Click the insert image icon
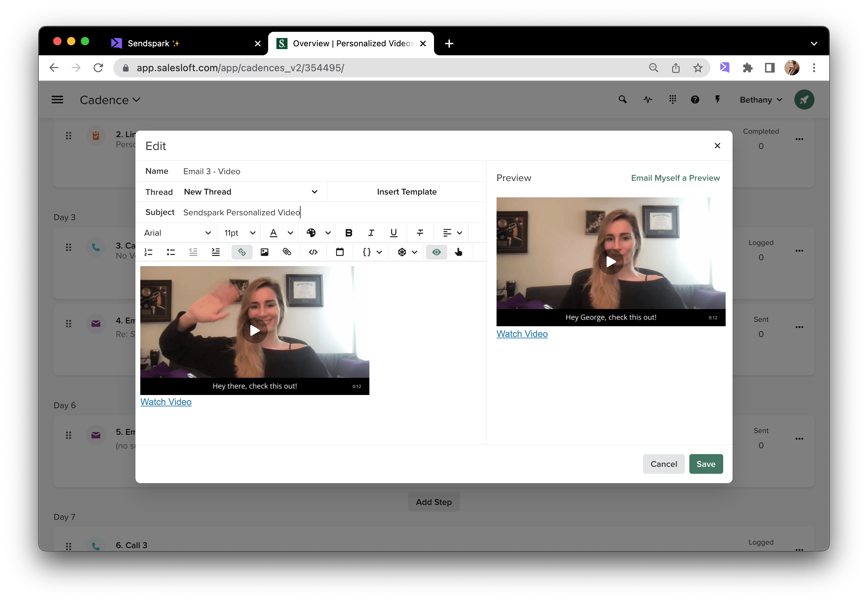Screen dimensions: 868x602 (x=264, y=252)
